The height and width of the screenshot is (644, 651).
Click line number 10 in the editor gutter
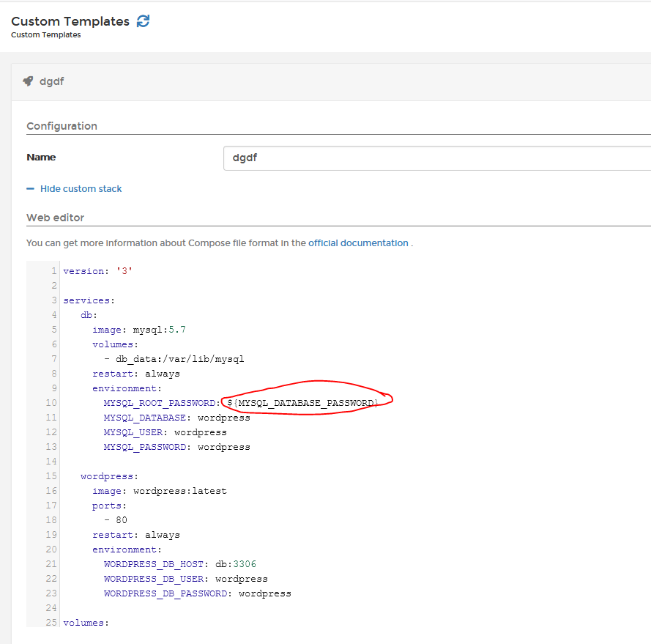tap(51, 402)
